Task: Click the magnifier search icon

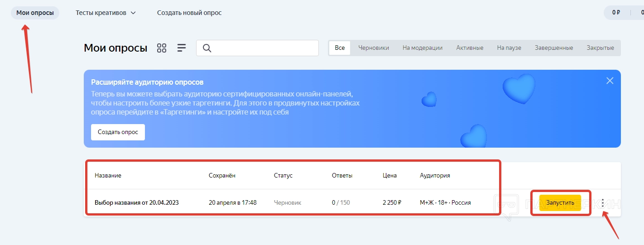Action: (x=207, y=48)
